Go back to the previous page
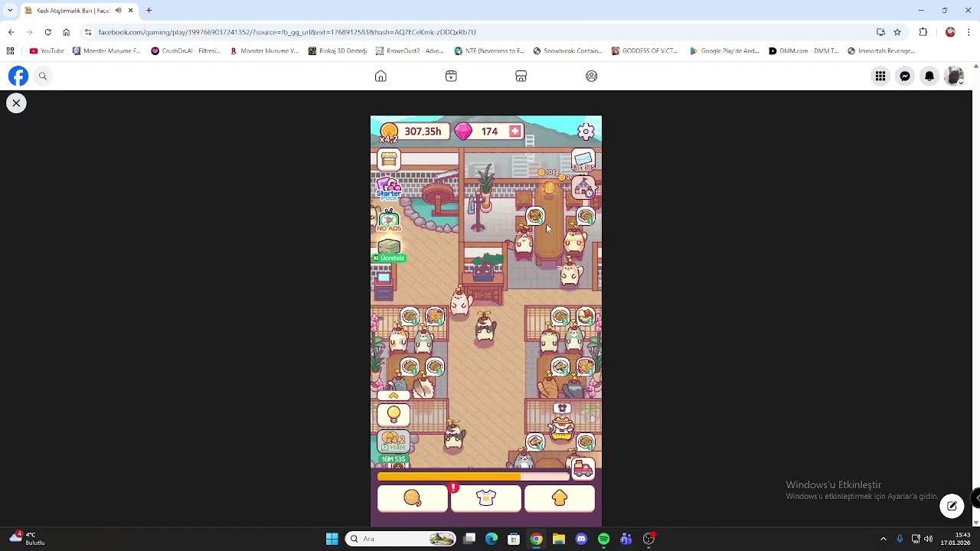The image size is (980, 551). click(x=11, y=32)
